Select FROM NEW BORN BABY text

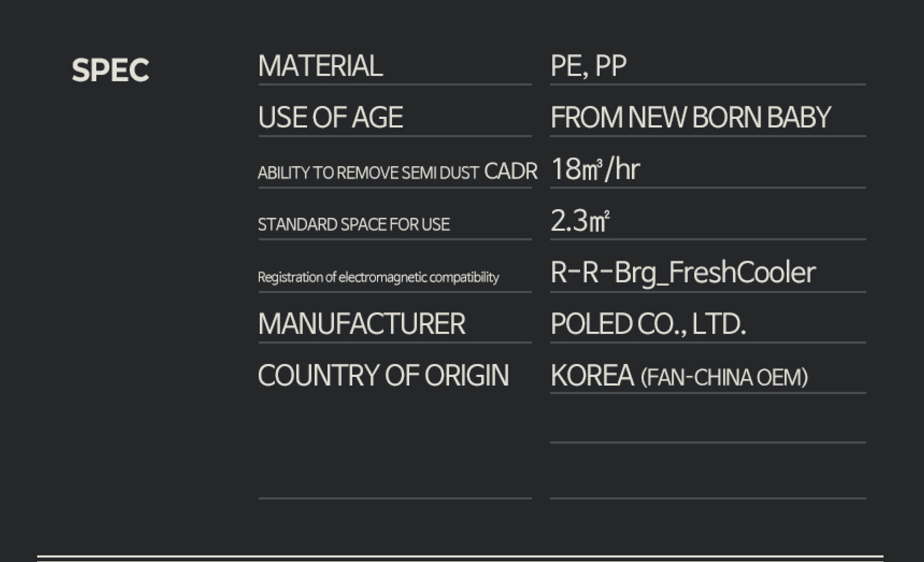coord(690,117)
